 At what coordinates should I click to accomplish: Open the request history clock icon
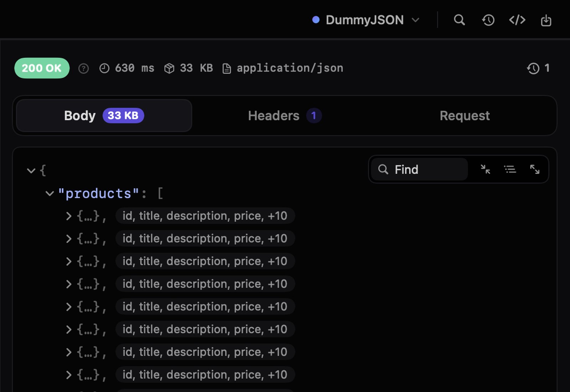point(488,20)
